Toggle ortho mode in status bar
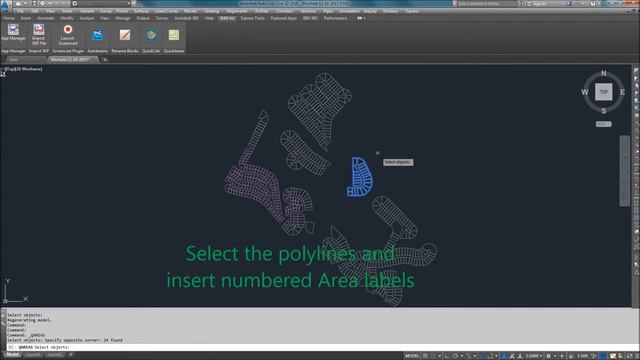Viewport: 640px width, 360px height. tap(448, 356)
